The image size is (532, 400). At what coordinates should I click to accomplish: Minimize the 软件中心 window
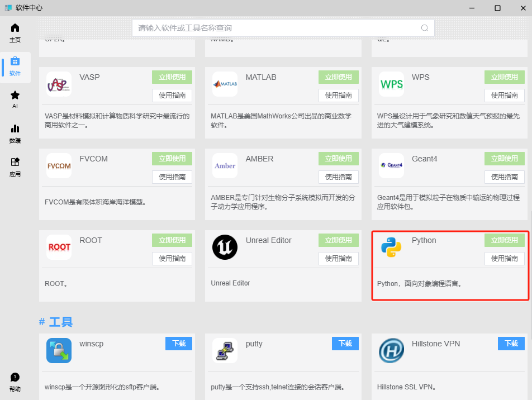click(x=472, y=8)
